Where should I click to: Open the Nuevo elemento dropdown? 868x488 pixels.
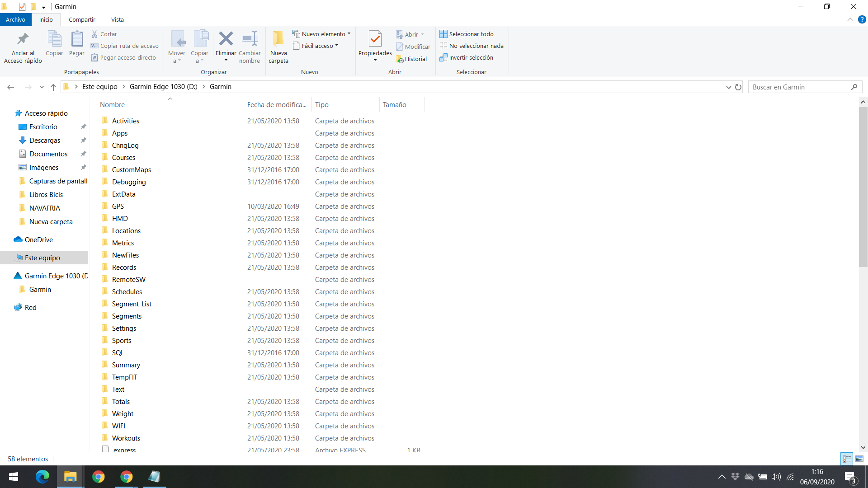(x=321, y=34)
